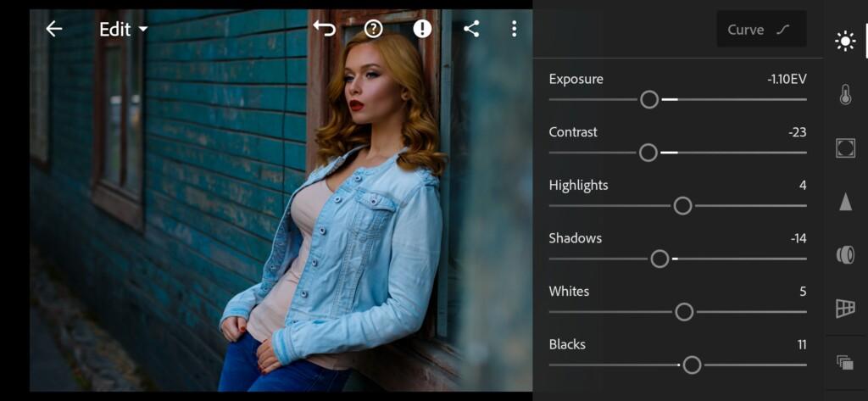The height and width of the screenshot is (401, 868).
Task: Open the Color panel thermometer icon
Action: 845,94
